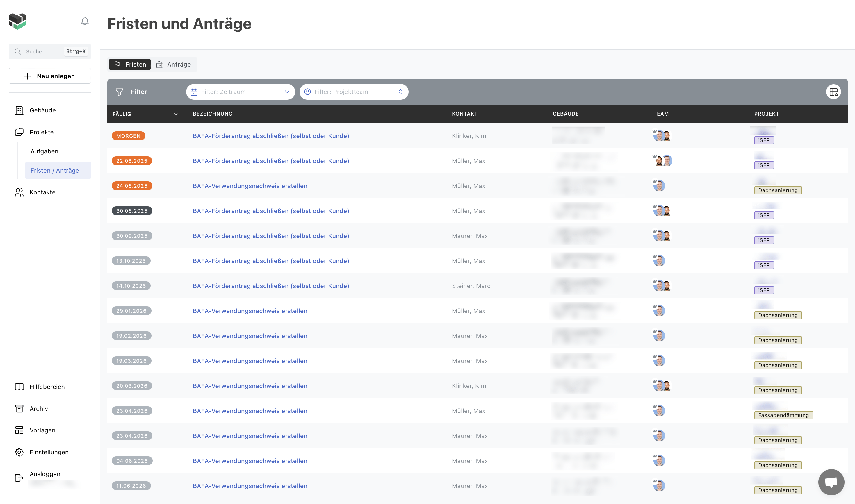Open Kontakte in the sidebar
Screen dimensions: 855x504
(42, 192)
